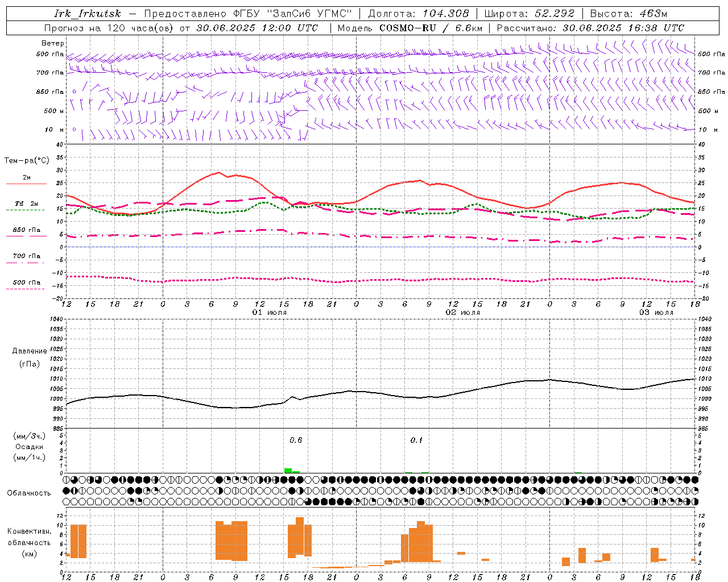This screenshot has height=582, width=728.
Task: Click the '700 гПа' temperature legend entry
Action: click(x=27, y=256)
